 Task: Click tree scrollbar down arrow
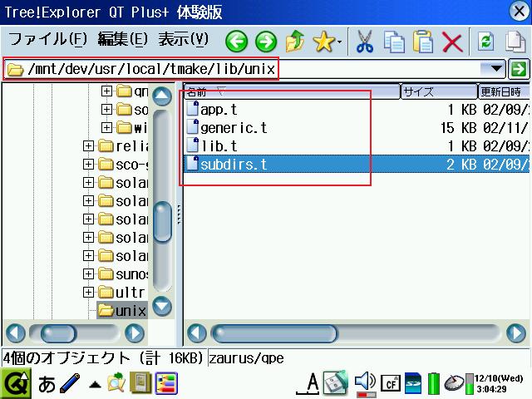click(162, 306)
